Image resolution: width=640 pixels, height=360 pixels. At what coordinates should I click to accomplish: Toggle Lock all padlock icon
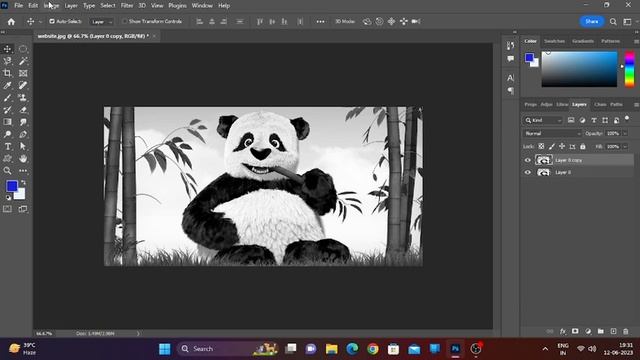pos(583,146)
